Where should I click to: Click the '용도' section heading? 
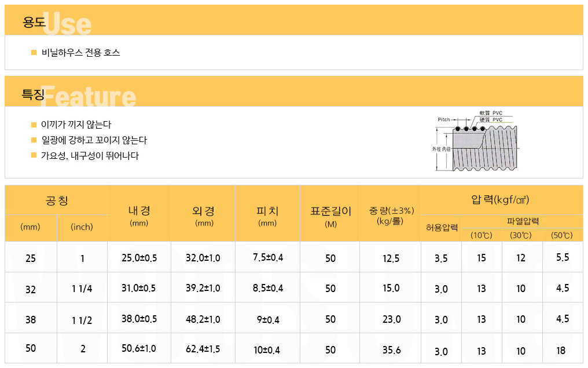coord(34,22)
